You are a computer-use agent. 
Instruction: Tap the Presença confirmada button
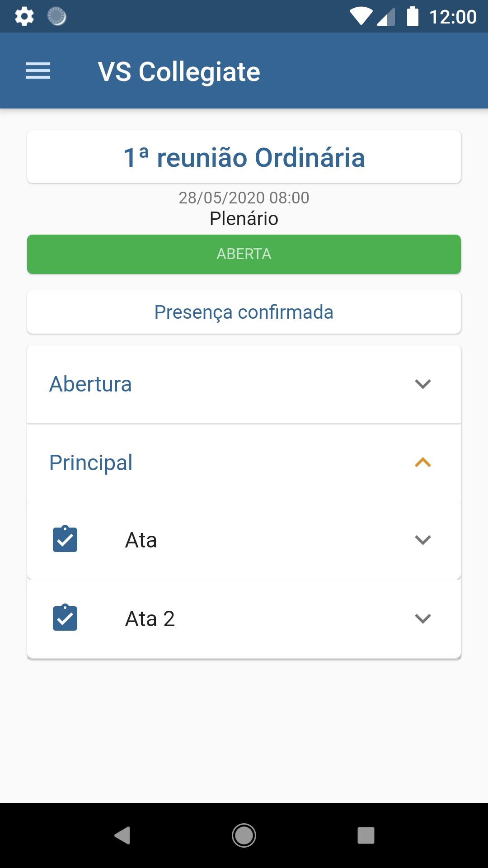click(x=244, y=312)
